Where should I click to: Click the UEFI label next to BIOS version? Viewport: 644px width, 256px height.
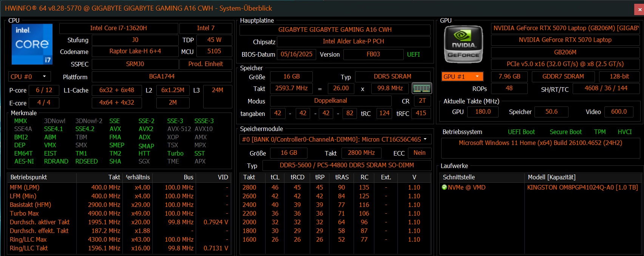point(414,55)
